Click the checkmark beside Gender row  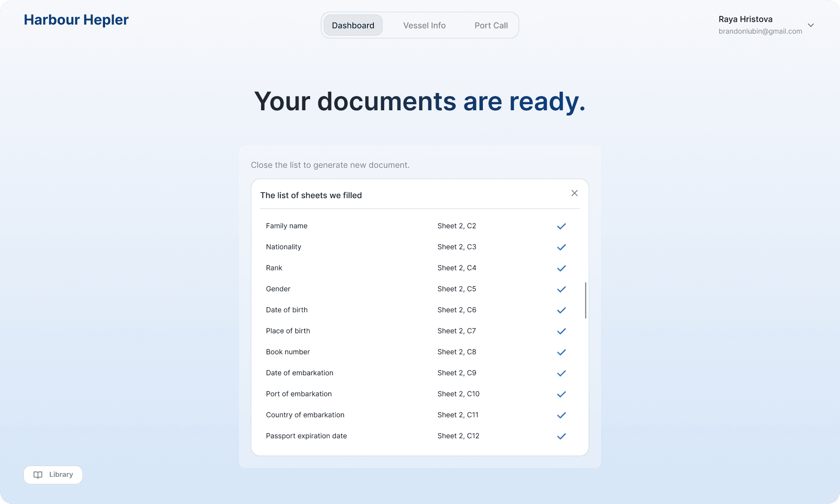[561, 289]
